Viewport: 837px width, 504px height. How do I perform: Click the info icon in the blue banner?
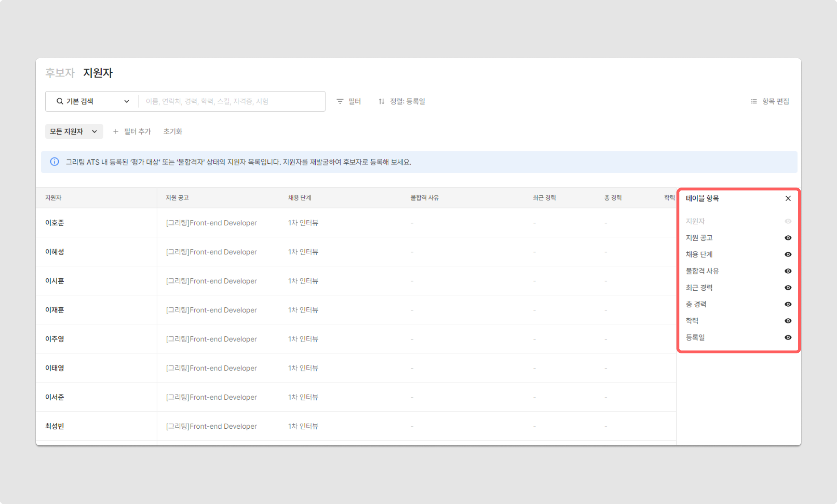(54, 162)
